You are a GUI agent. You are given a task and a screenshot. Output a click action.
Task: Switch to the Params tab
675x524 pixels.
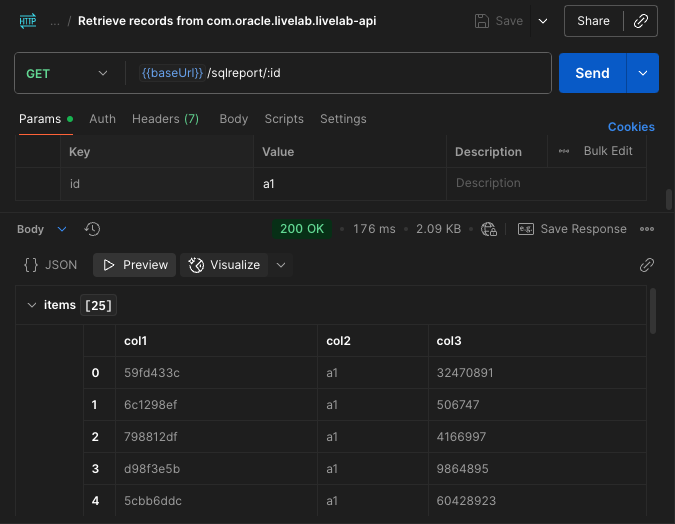46,119
